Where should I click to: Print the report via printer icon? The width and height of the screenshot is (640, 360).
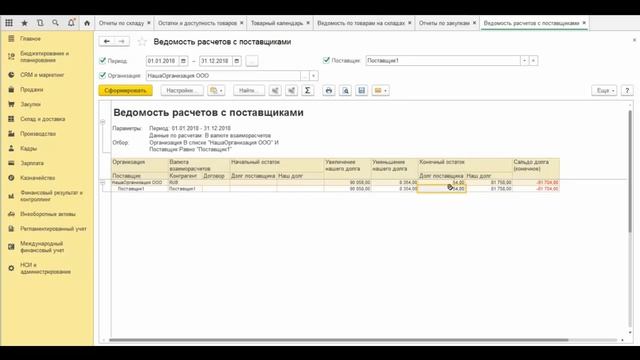[x=329, y=90]
